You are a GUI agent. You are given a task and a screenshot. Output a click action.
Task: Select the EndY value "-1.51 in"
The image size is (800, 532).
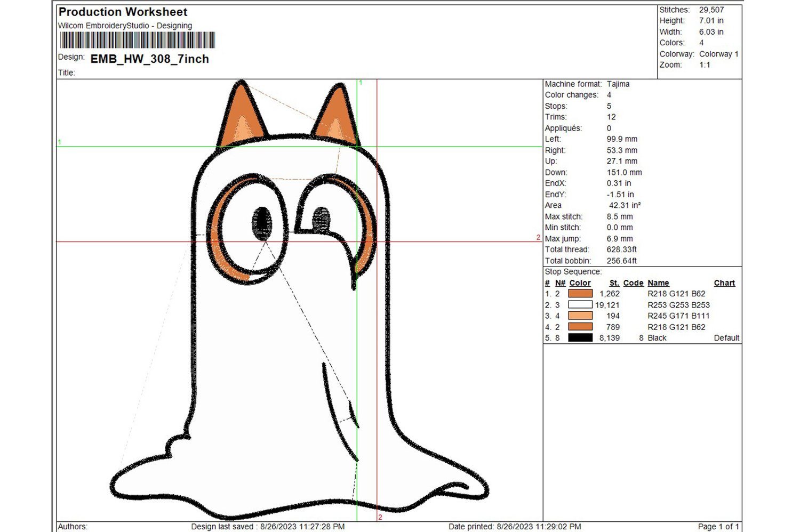pyautogui.click(x=620, y=195)
